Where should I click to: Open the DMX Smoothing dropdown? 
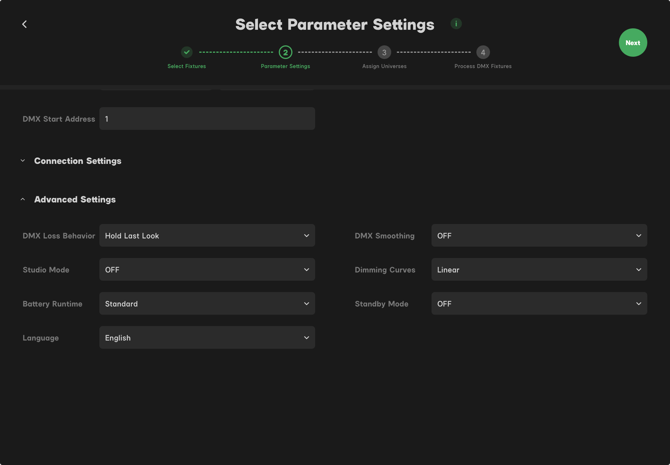coord(539,236)
